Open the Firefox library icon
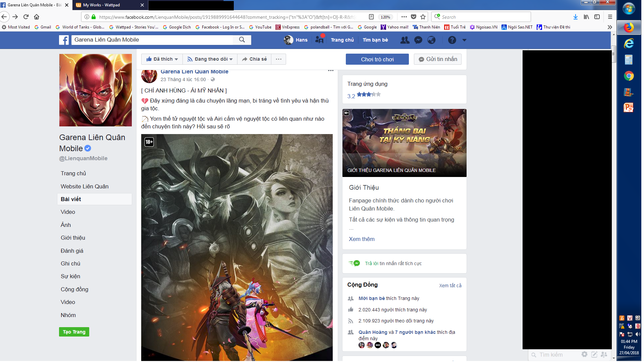The width and height of the screenshot is (644, 362). pos(586,17)
